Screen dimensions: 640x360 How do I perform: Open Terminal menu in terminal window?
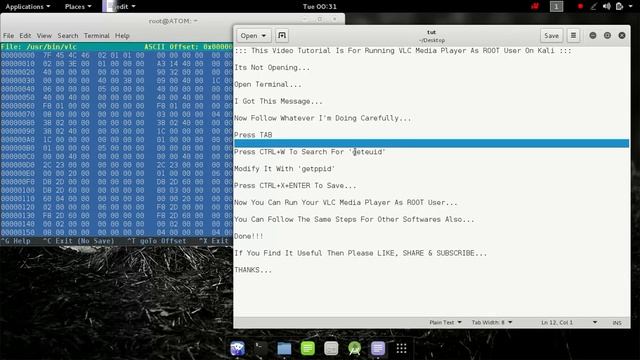97,36
